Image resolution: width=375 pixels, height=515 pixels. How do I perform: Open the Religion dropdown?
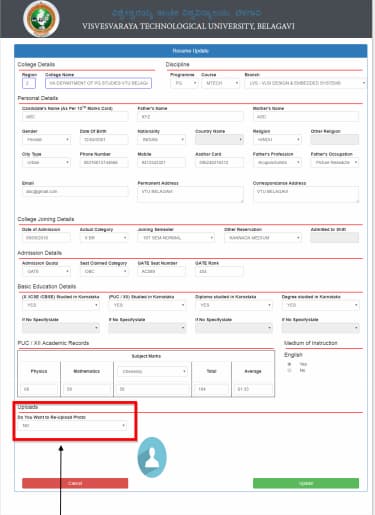click(x=277, y=140)
